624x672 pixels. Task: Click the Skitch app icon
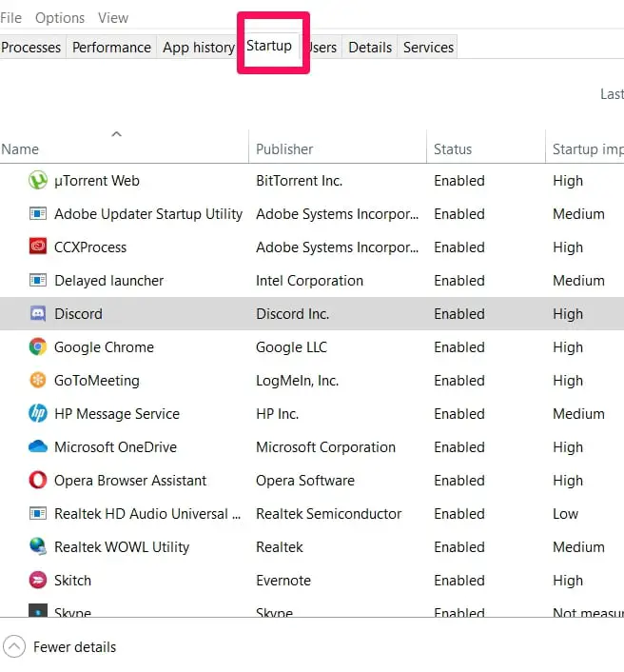38,580
